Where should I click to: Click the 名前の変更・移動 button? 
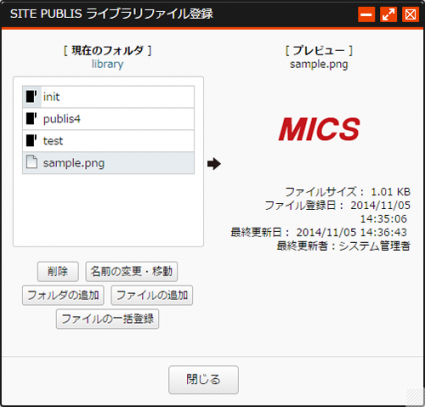tap(131, 271)
